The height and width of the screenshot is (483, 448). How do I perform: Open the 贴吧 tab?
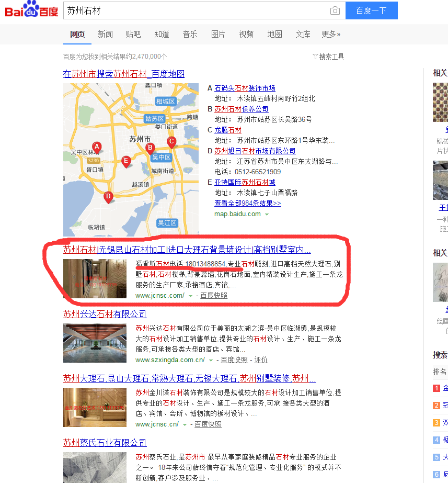pyautogui.click(x=133, y=34)
